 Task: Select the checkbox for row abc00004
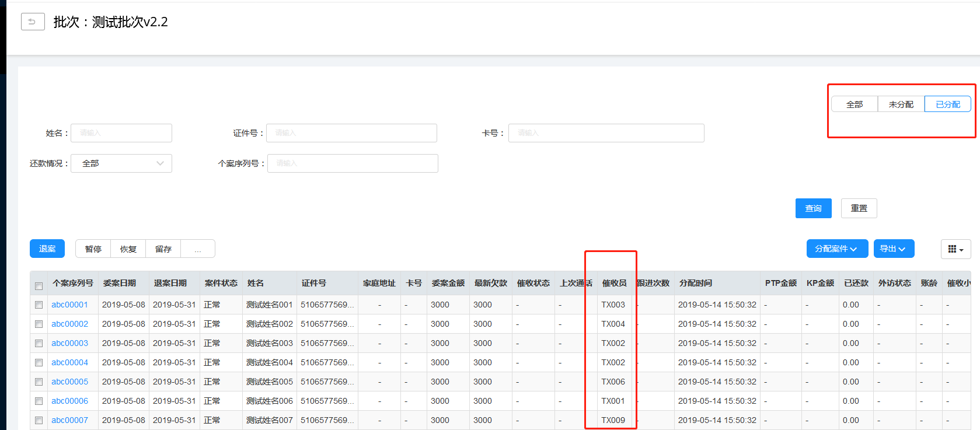[x=39, y=362]
